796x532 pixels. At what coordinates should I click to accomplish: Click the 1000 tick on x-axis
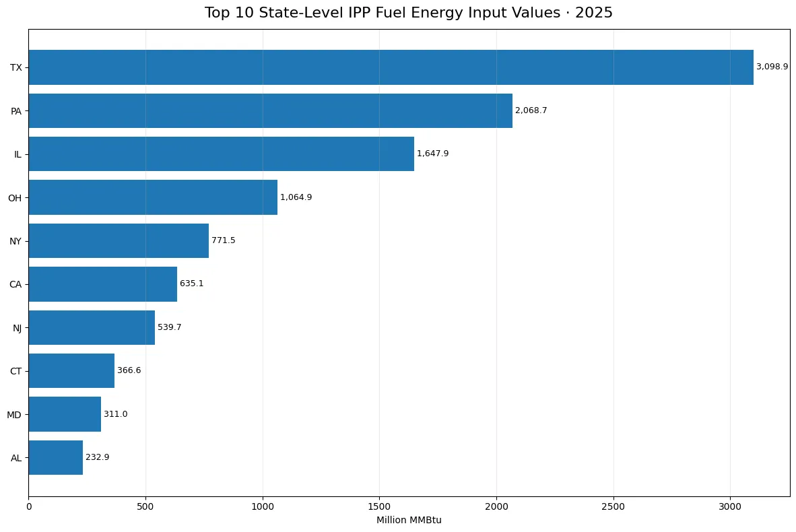(263, 506)
